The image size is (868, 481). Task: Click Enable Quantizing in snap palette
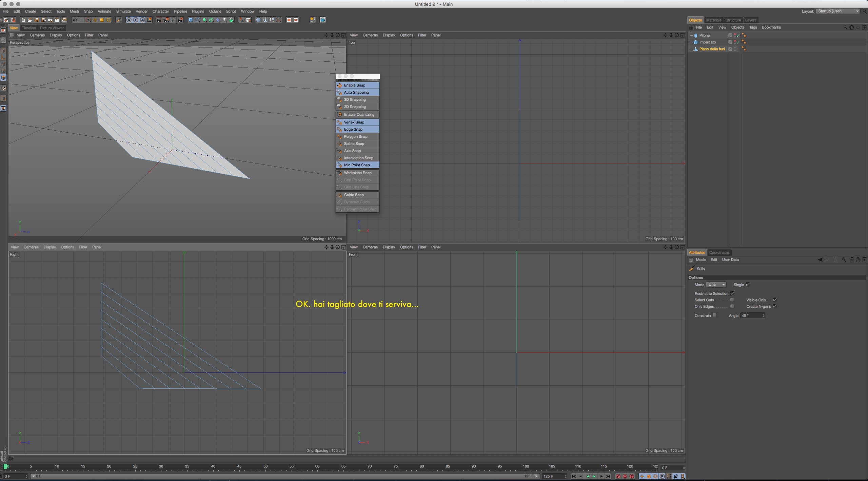[359, 114]
